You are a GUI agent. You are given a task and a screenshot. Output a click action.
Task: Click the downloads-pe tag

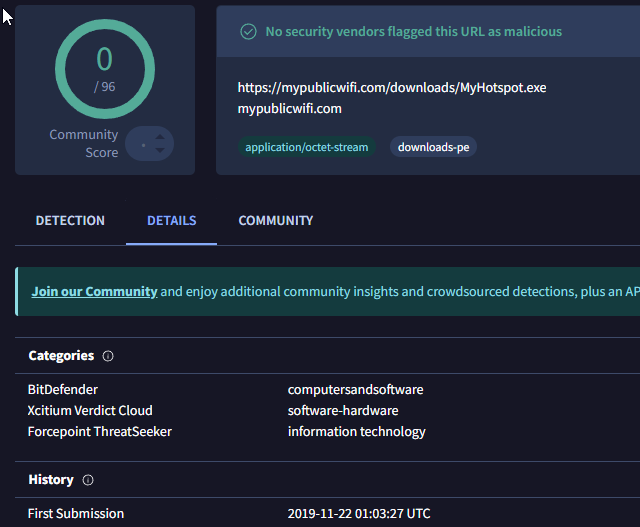pyautogui.click(x=433, y=147)
